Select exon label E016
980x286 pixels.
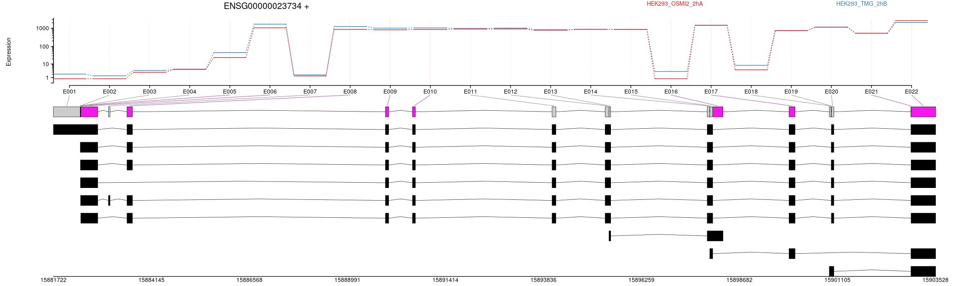[671, 92]
